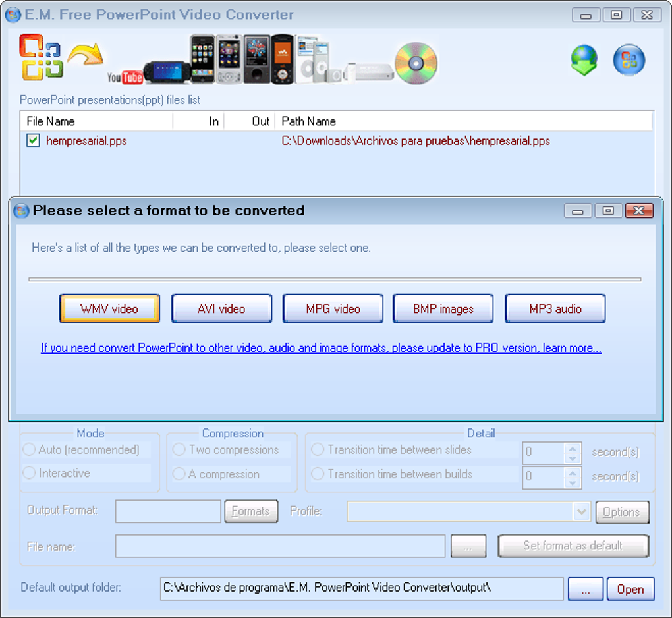Choose MPG video format
Screen dimensions: 672x618
point(333,308)
